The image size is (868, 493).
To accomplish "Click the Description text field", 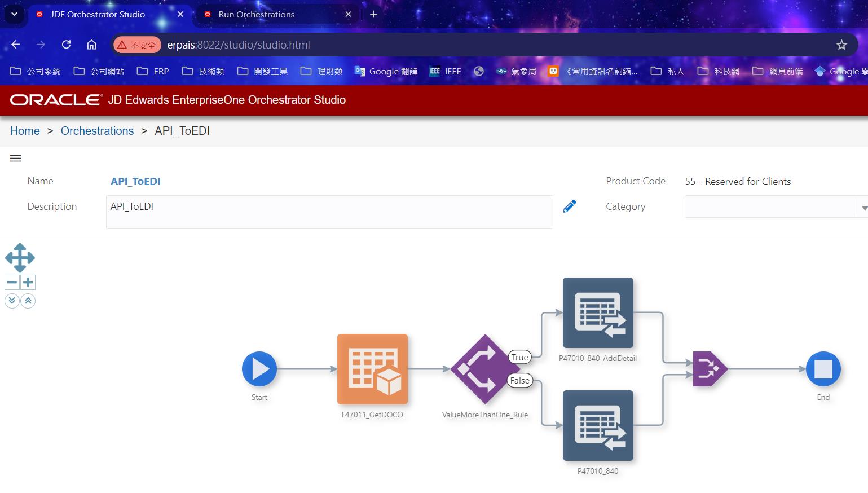I will click(x=329, y=212).
